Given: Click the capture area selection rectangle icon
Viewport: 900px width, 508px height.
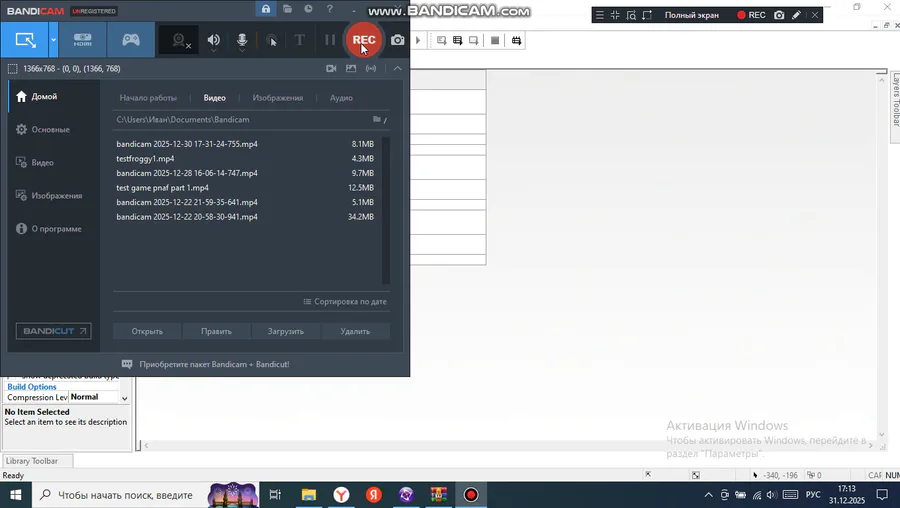Looking at the screenshot, I should coord(13,69).
